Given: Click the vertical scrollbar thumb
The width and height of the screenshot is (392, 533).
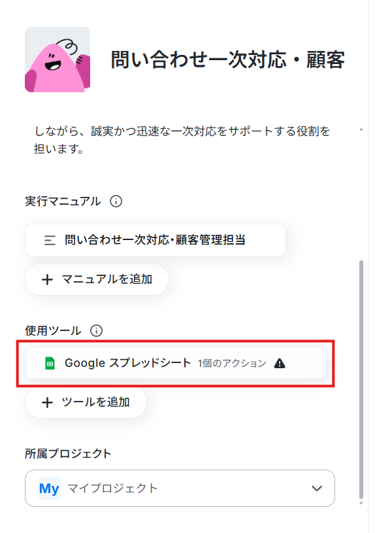Looking at the screenshot, I should [361, 379].
